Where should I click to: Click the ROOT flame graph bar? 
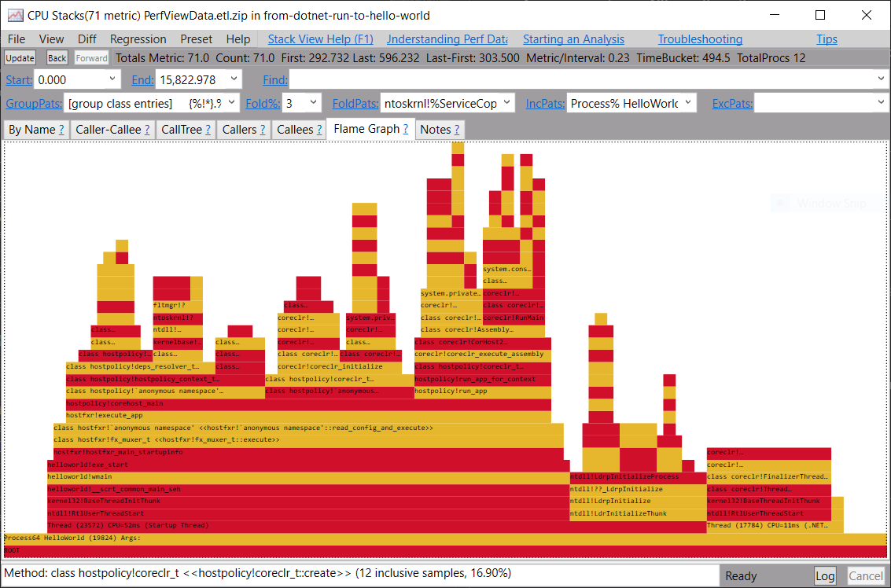(445, 550)
